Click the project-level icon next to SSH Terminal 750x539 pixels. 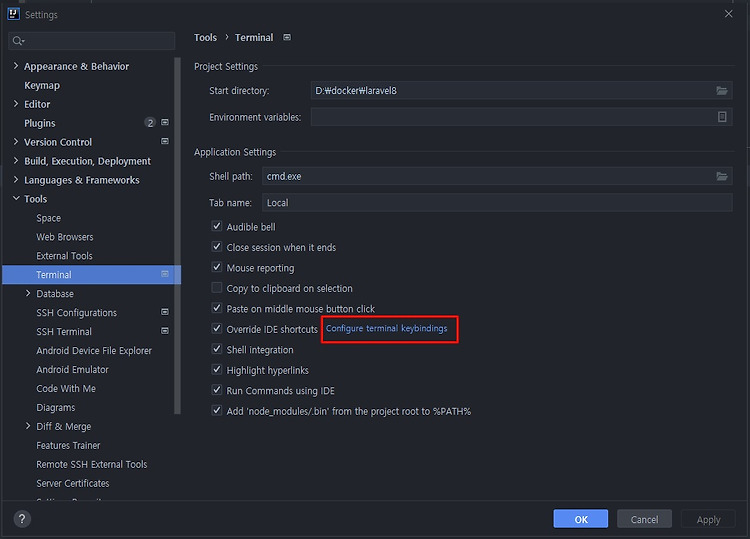point(165,331)
